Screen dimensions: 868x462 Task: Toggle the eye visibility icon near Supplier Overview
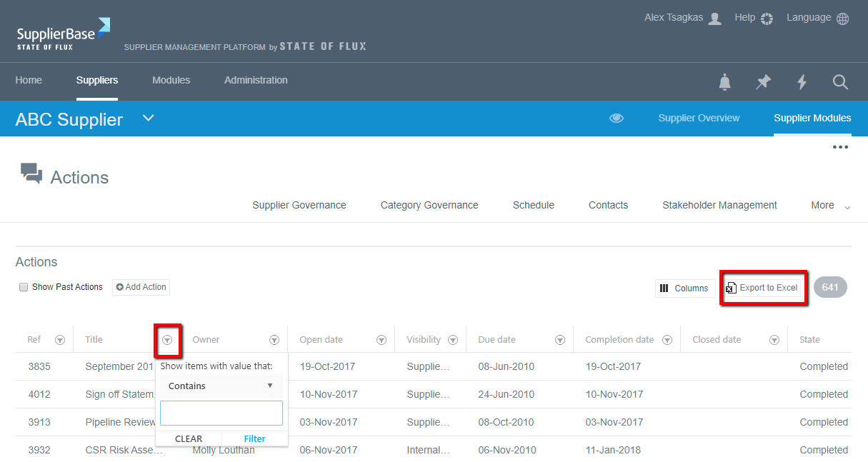click(x=616, y=118)
